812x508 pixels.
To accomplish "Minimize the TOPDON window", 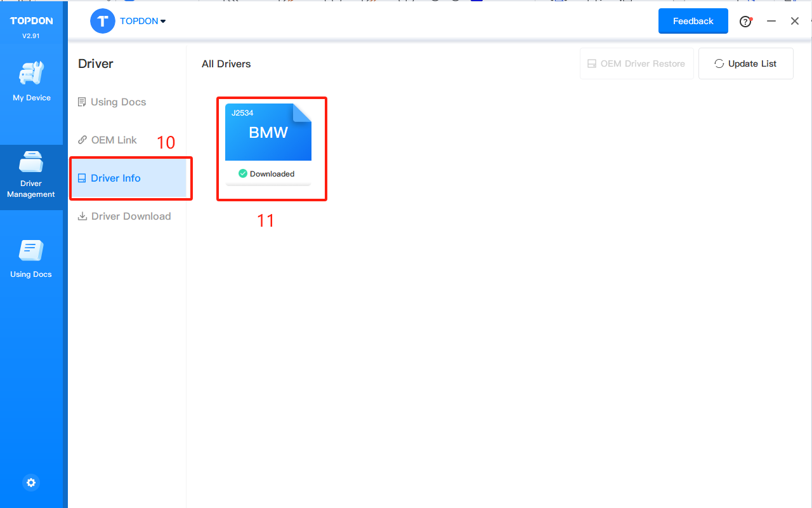I will (x=771, y=21).
